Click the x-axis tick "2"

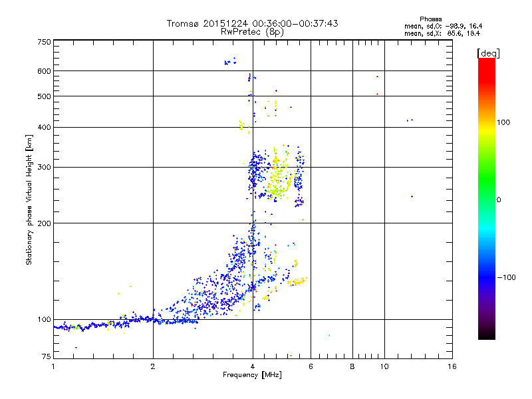point(153,366)
